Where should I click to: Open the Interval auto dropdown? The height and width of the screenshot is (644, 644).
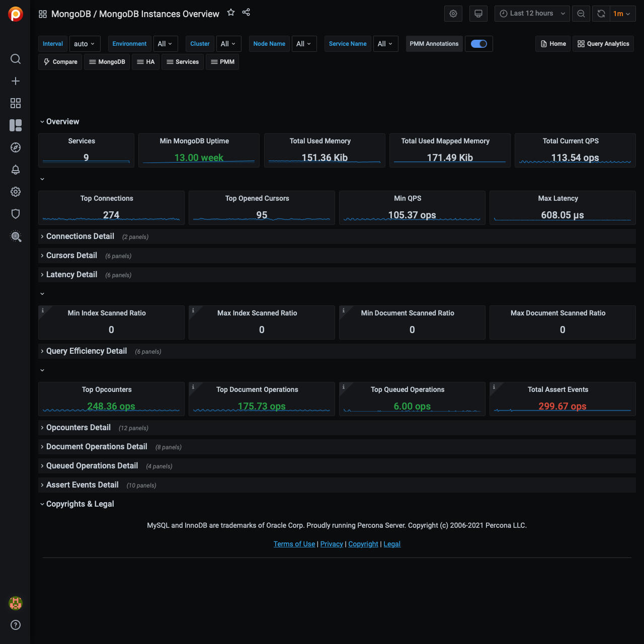pos(85,44)
